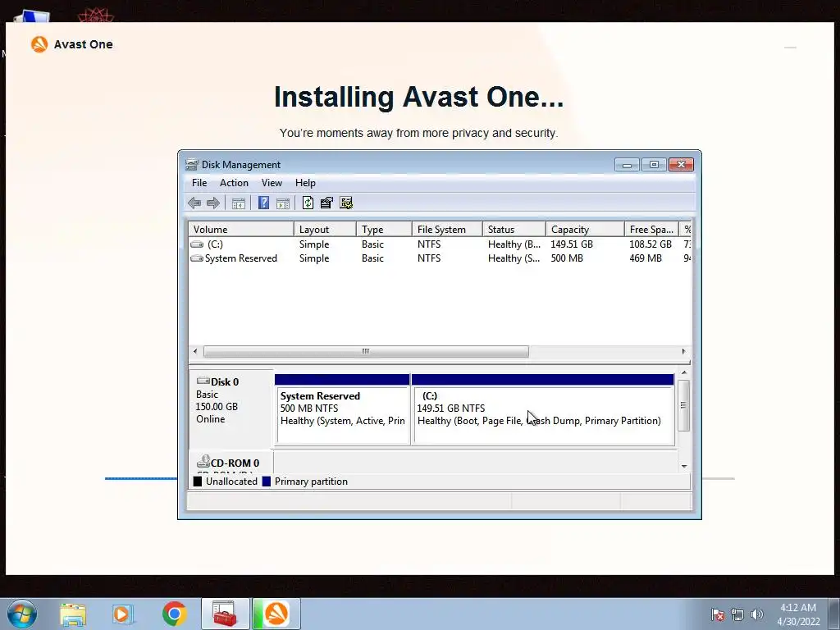Screen dimensions: 840x630
Task: Click the horizontal scrollbar left arrow
Action: pyautogui.click(x=195, y=351)
